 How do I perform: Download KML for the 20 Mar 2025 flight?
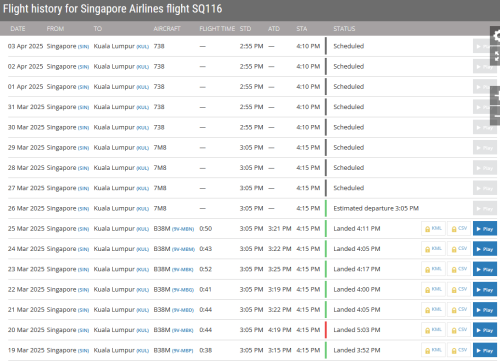click(433, 330)
